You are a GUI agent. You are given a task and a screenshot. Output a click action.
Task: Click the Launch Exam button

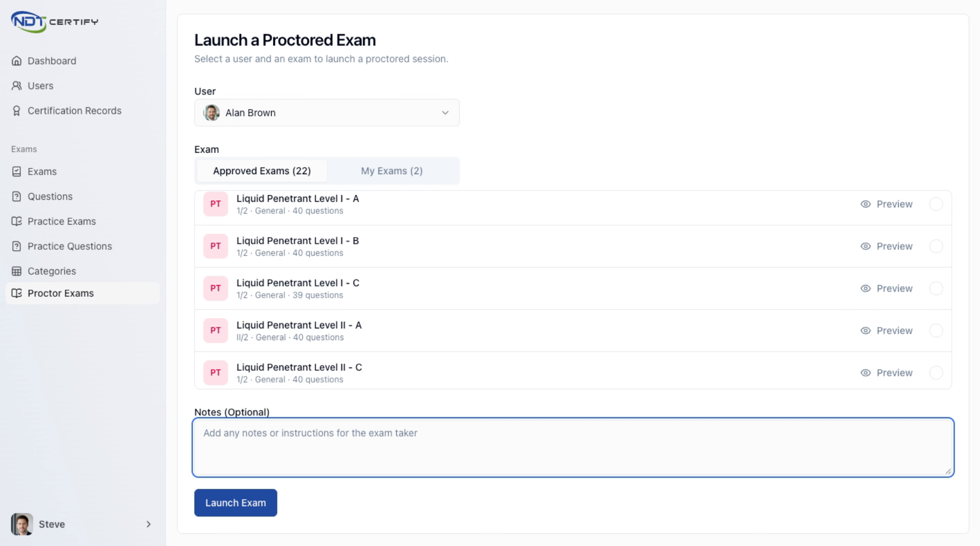[235, 503]
